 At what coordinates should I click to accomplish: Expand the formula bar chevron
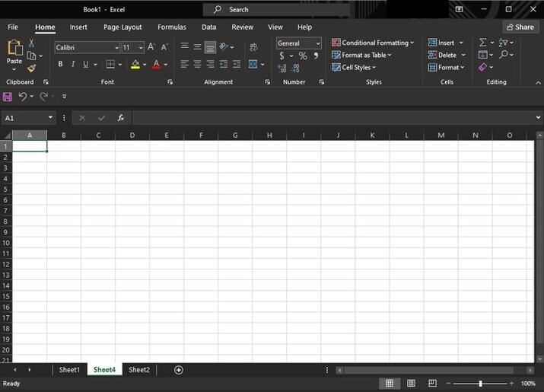(x=538, y=118)
